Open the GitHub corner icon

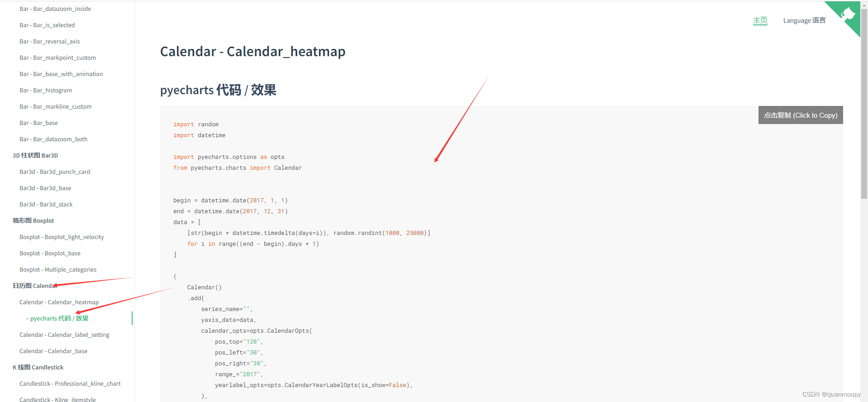point(845,16)
